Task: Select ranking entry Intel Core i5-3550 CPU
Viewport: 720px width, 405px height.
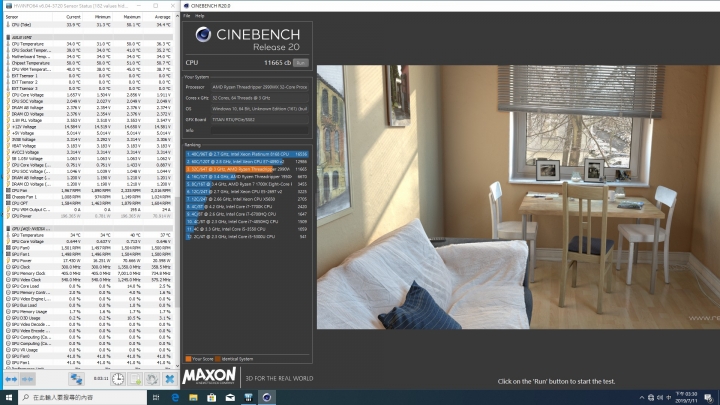Action: click(247, 229)
